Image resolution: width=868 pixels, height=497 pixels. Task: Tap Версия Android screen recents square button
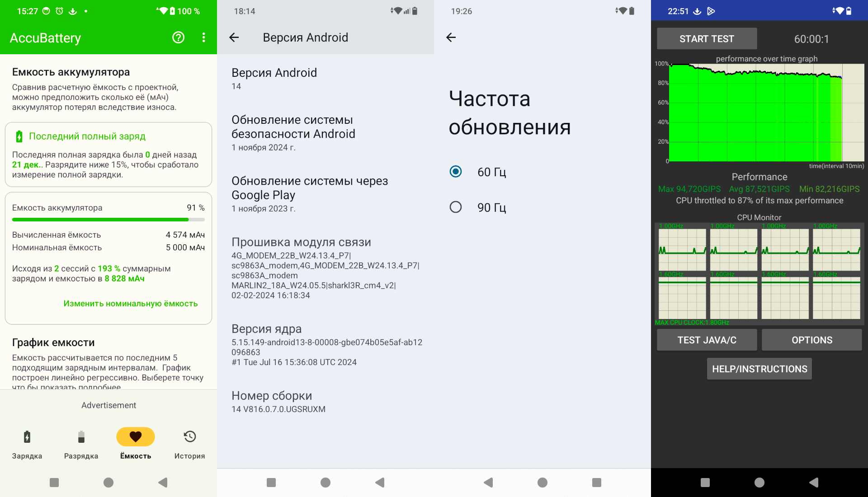tap(271, 483)
